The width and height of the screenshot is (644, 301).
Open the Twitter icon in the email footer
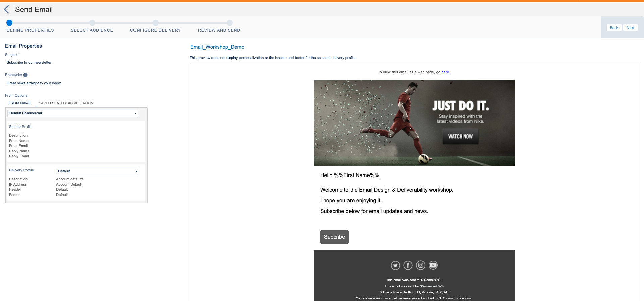[x=395, y=265]
